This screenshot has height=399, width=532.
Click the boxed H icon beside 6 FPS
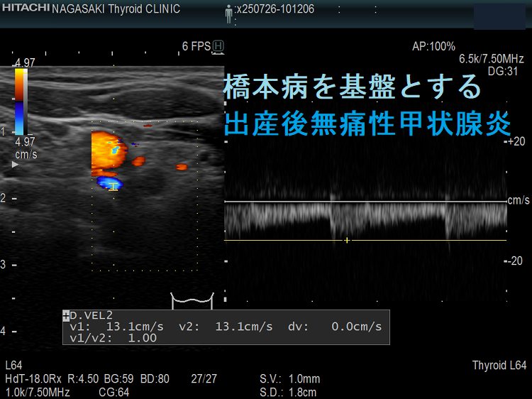(218, 46)
